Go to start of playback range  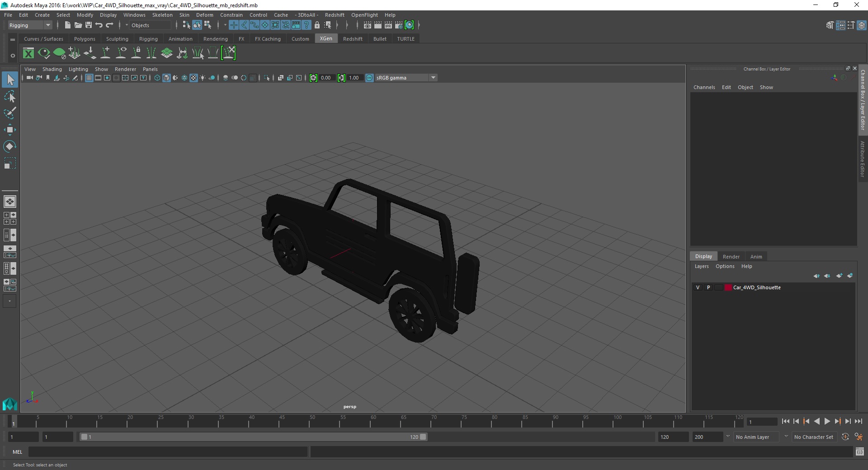[785, 421]
